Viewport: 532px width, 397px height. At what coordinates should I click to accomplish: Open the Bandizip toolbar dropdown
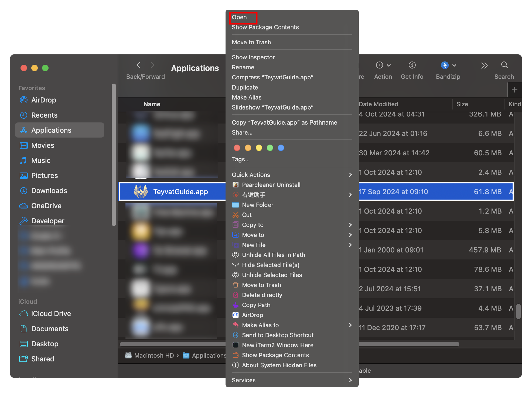[448, 65]
